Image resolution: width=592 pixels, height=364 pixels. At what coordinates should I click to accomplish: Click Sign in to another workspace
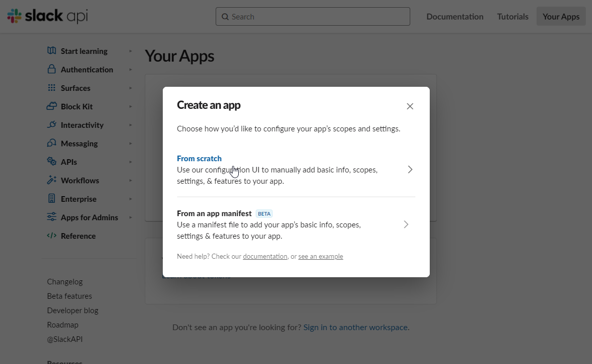[356, 327]
